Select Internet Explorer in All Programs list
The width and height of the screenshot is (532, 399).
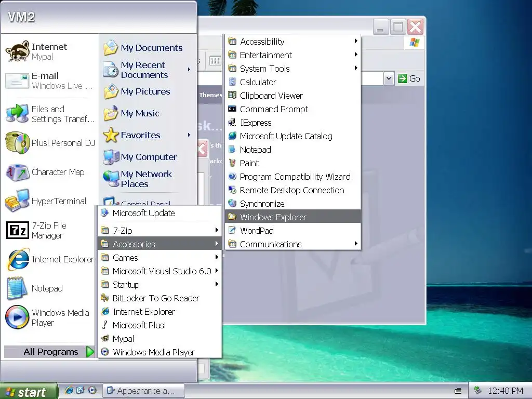(x=159, y=312)
